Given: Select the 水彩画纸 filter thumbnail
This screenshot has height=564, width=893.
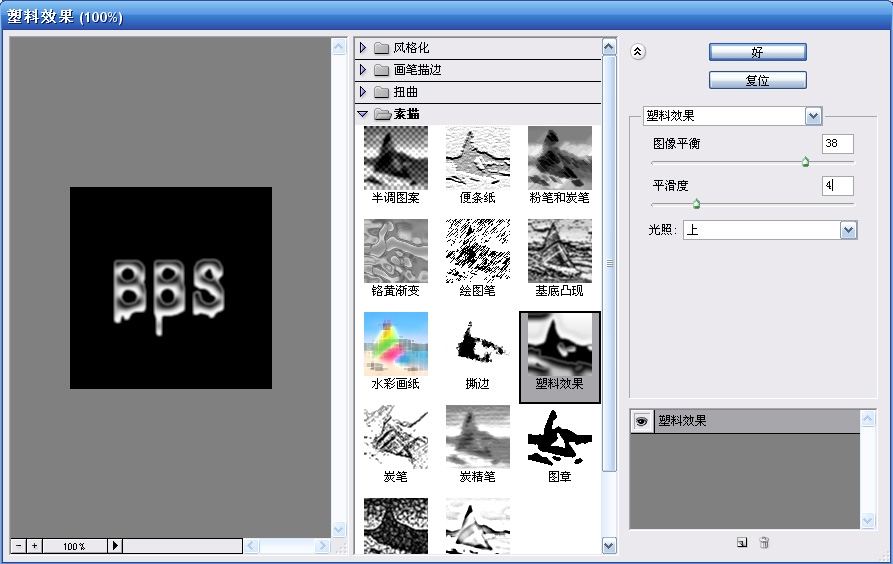Looking at the screenshot, I should (395, 343).
